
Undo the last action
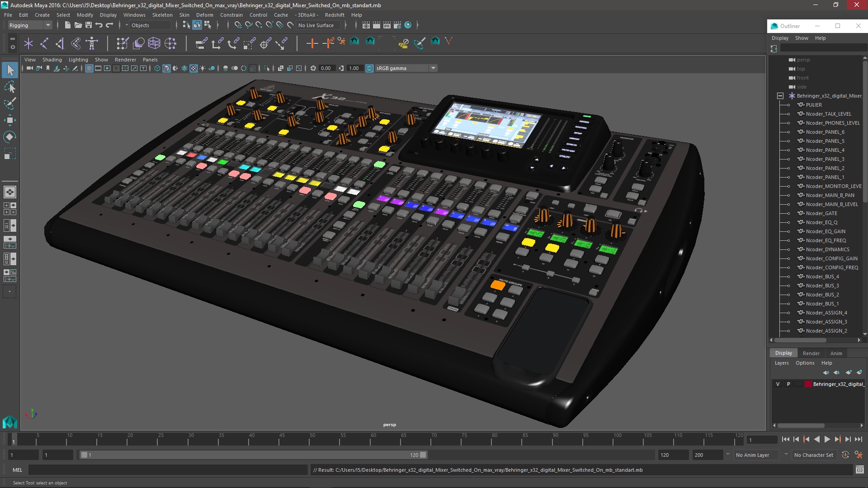99,25
